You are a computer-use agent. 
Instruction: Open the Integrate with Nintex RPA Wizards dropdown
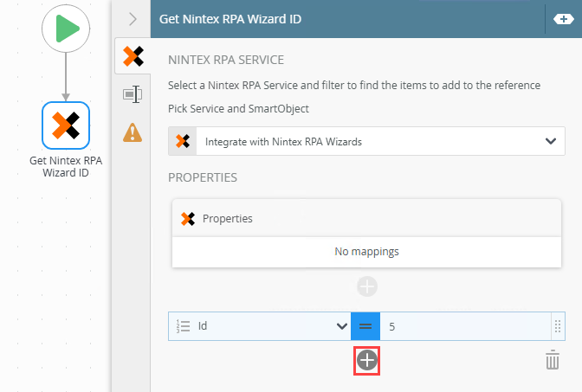point(365,141)
